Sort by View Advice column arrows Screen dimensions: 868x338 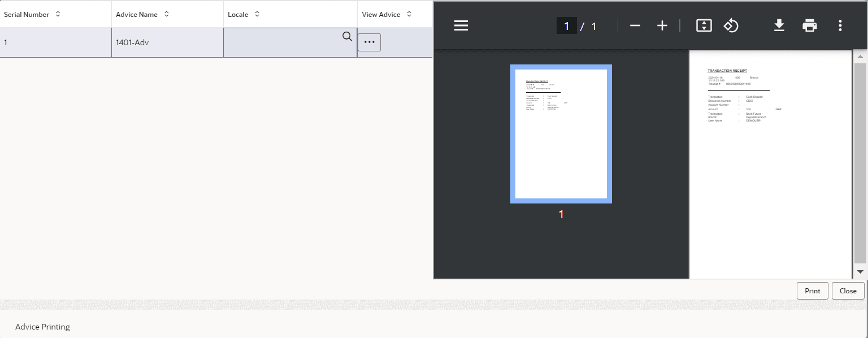point(409,14)
